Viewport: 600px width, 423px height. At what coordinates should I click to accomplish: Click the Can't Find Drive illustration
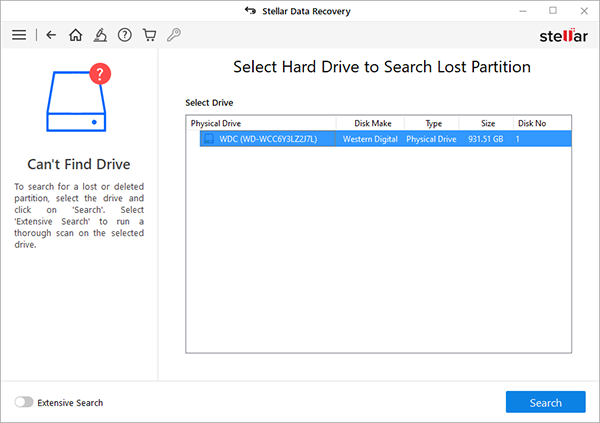tap(79, 97)
